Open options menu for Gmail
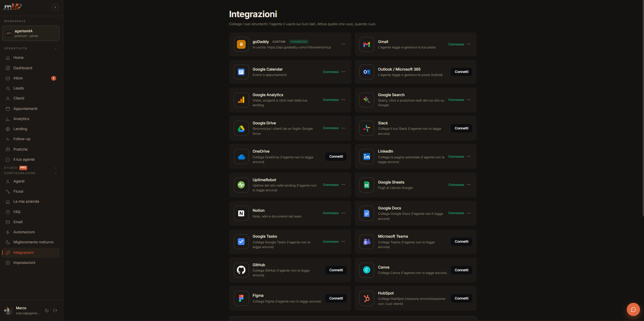 469,44
